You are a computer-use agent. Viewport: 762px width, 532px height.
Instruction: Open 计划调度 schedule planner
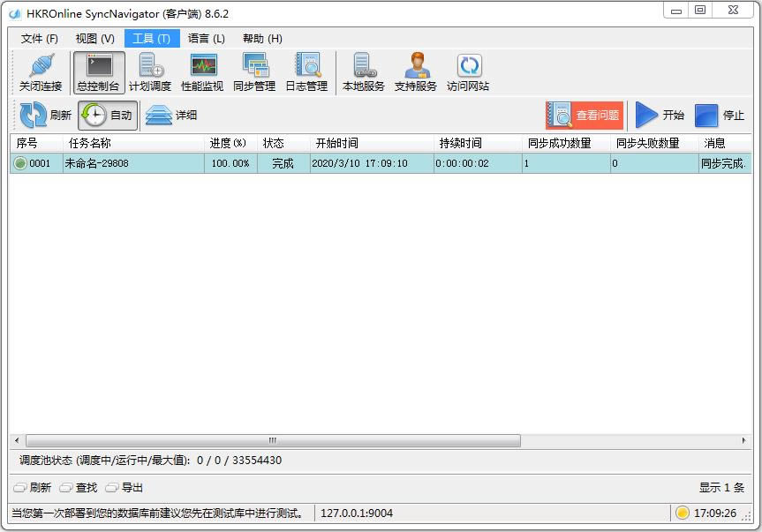(150, 72)
